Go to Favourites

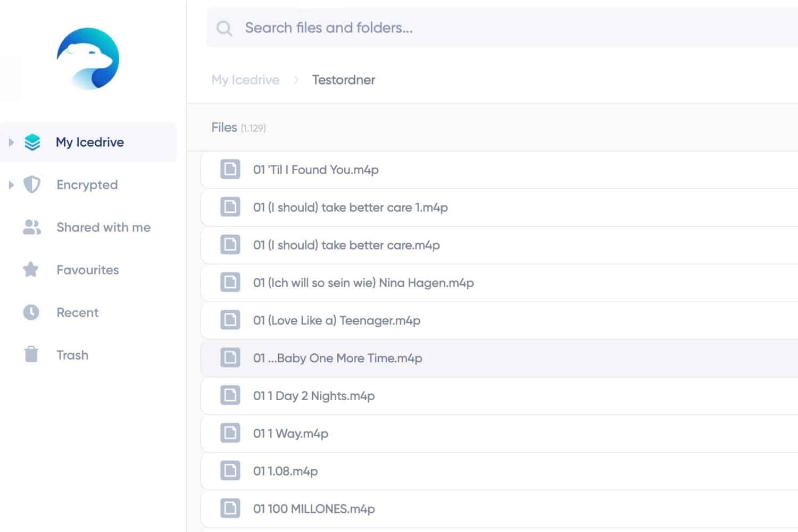pos(88,270)
